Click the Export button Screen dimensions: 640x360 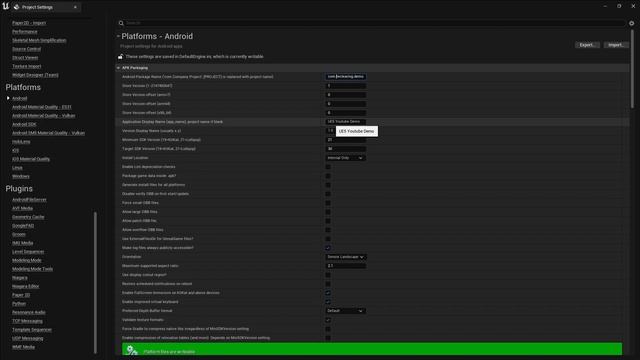point(587,45)
